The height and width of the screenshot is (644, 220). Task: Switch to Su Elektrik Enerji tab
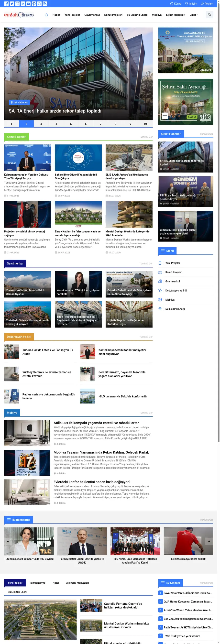coord(17,592)
